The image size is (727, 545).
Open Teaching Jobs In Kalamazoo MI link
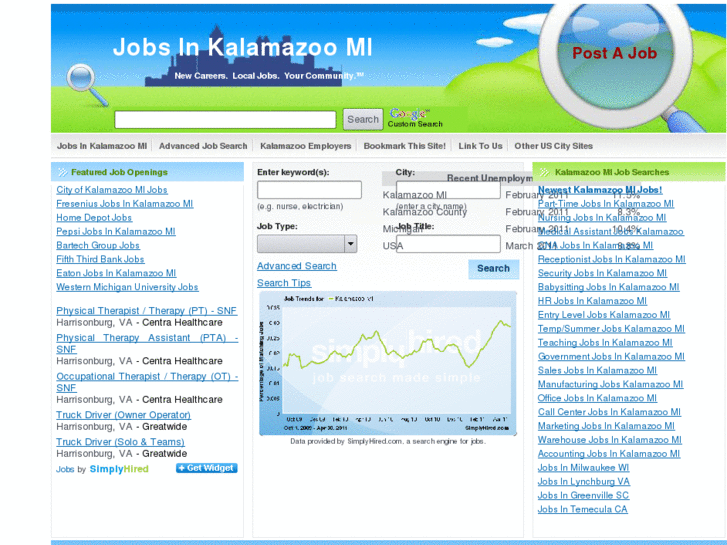coord(605,343)
